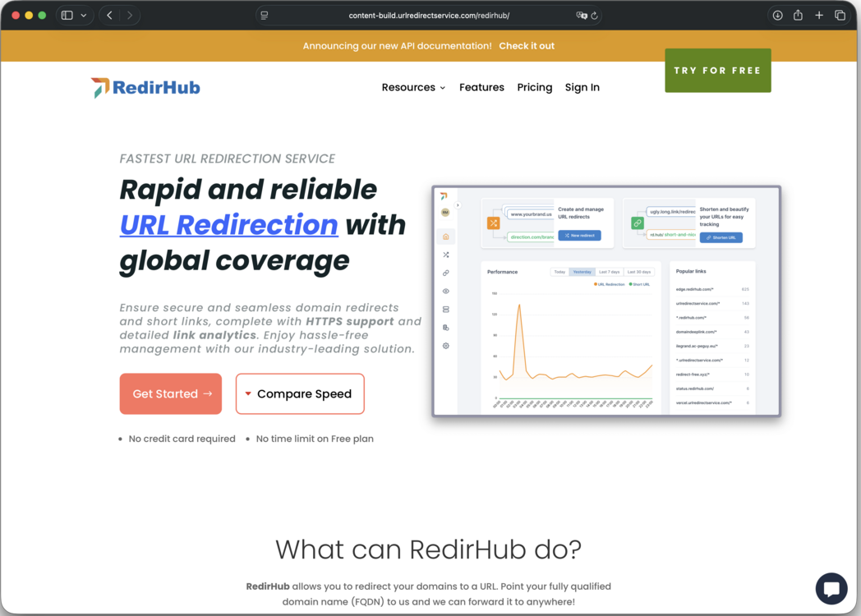This screenshot has width=861, height=616.
Task: Open the sidebar options dropdown arrow
Action: (x=84, y=16)
